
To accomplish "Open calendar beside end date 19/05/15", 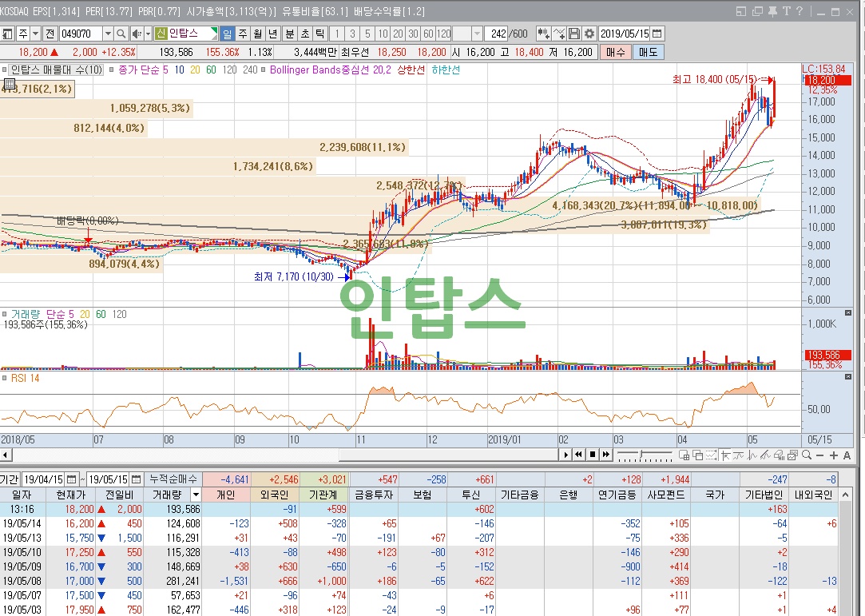I will pos(137,479).
